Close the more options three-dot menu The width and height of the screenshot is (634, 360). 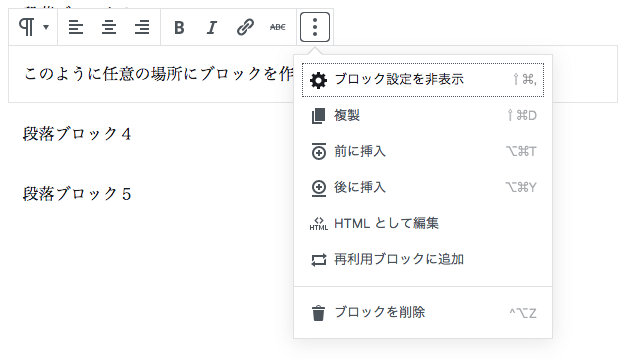(x=315, y=27)
